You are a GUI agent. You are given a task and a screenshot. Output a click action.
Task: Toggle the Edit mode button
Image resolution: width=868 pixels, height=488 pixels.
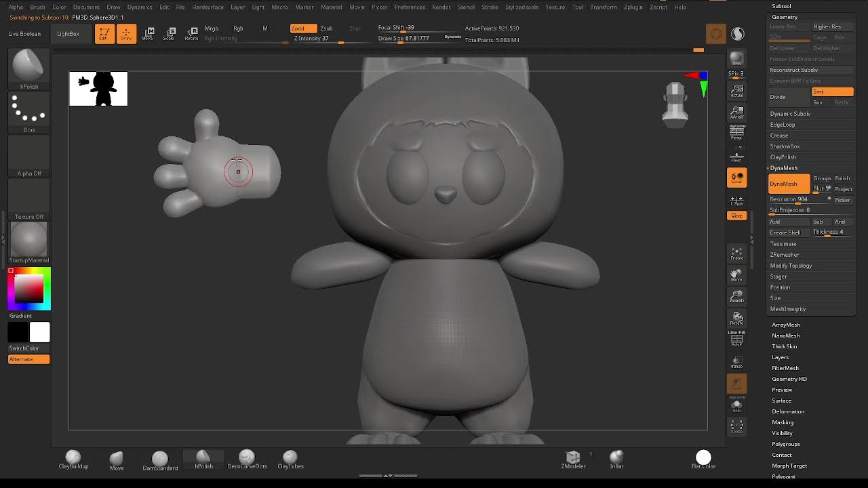pos(104,33)
